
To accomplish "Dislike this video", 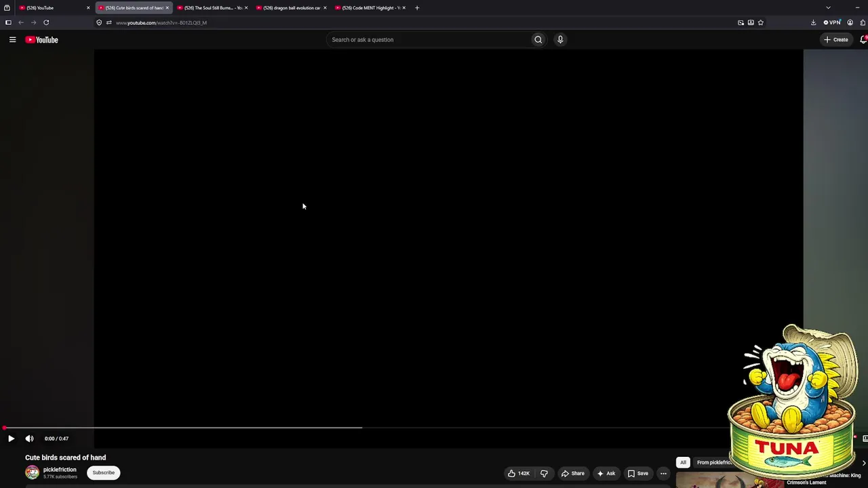I will pos(544,473).
